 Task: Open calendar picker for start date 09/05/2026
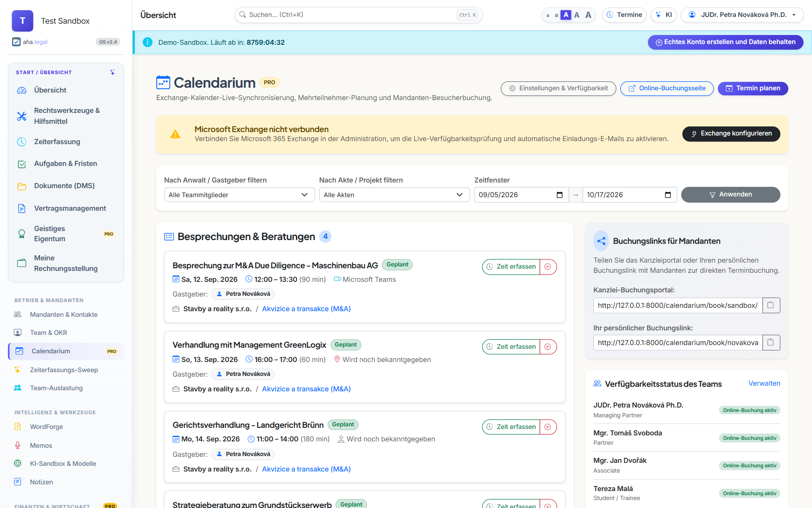tap(559, 195)
